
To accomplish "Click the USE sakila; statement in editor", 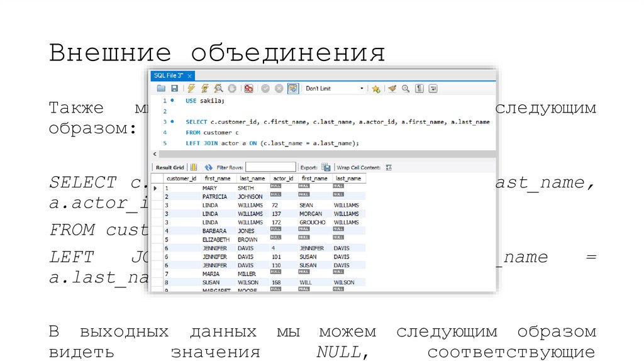I will tap(205, 101).
